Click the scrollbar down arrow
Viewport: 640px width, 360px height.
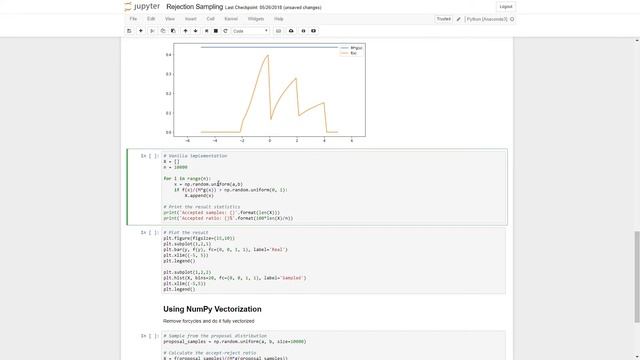(x=637, y=357)
